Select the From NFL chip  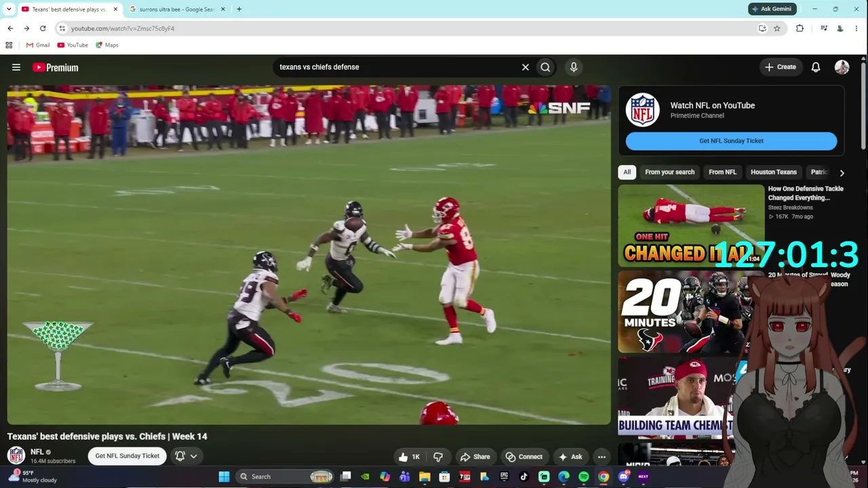(x=722, y=172)
